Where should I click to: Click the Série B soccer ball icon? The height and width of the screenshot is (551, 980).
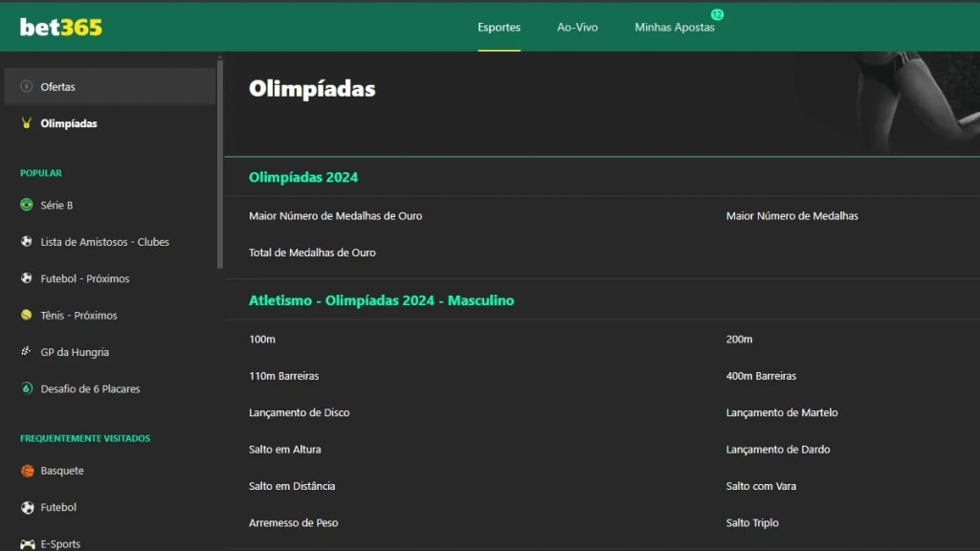click(x=26, y=205)
